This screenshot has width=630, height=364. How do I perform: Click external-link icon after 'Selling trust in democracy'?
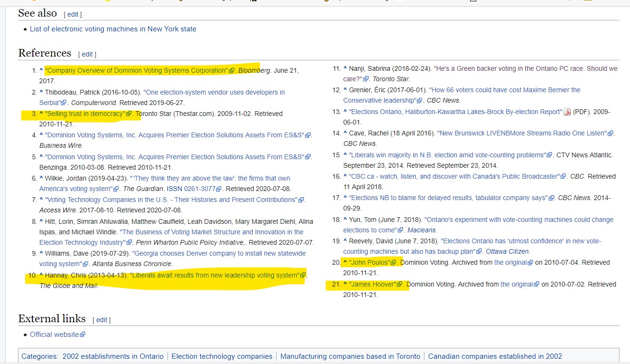[129, 114]
